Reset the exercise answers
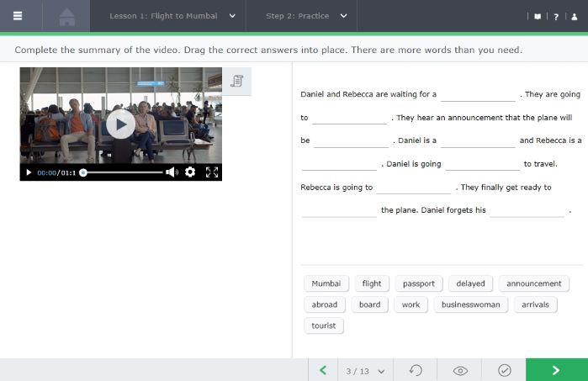This screenshot has height=381, width=588. pyautogui.click(x=416, y=370)
